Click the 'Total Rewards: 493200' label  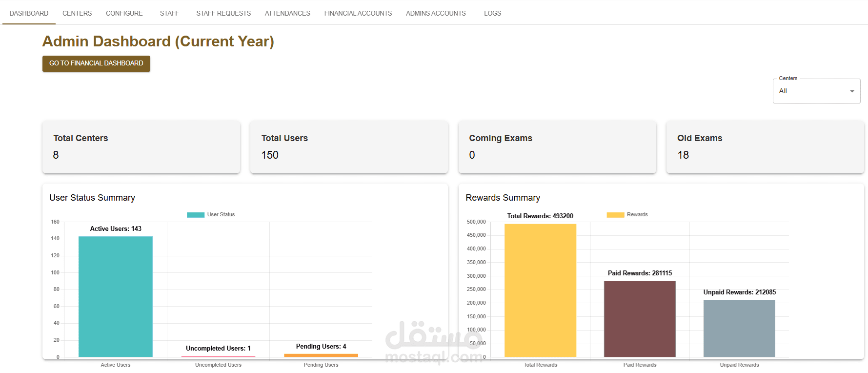[x=540, y=216]
